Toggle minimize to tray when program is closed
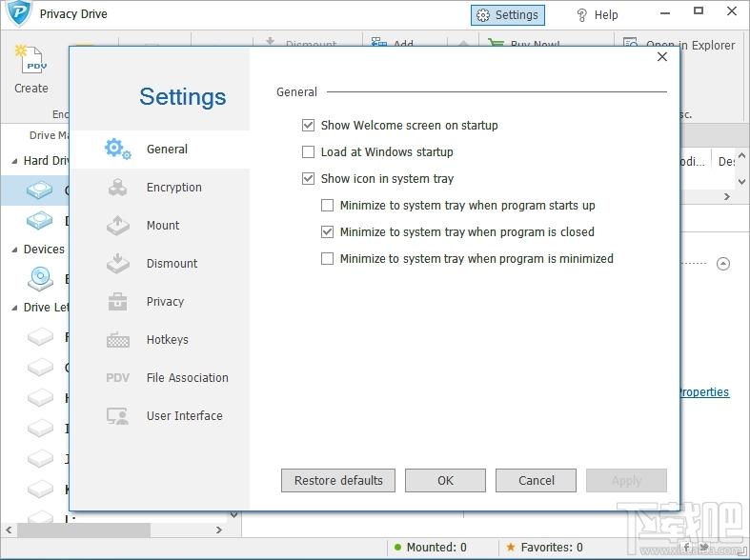The image size is (750, 560). (328, 232)
